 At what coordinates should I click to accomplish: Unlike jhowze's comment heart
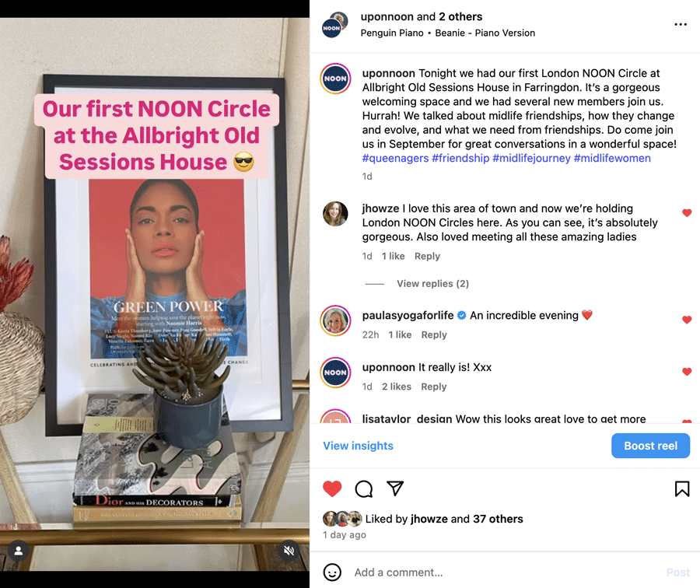(x=687, y=213)
